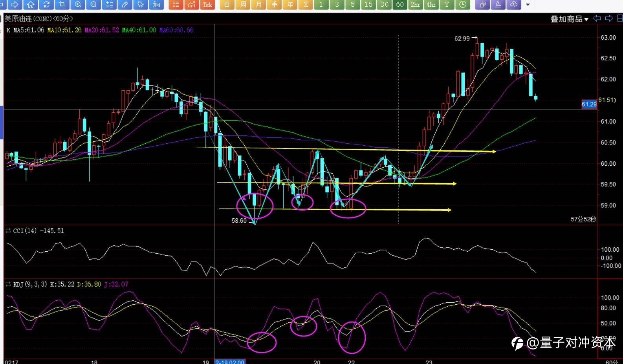Viewport: 623px width, 364px height.
Task: Click the 57分52秒 countdown timer
Action: pyautogui.click(x=583, y=219)
